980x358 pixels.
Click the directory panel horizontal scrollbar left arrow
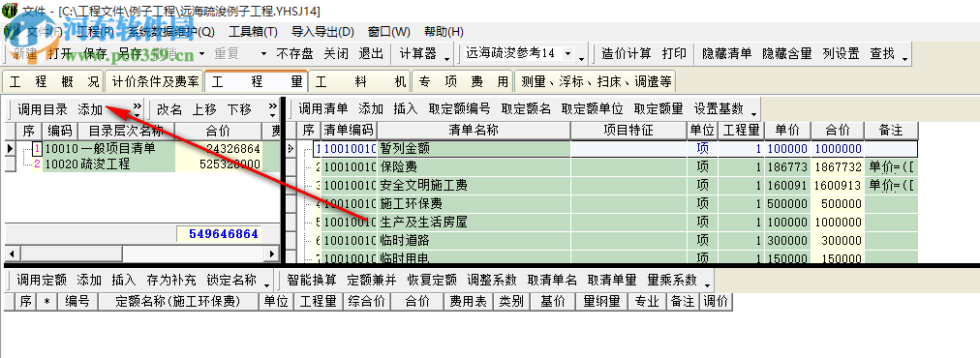tap(12, 254)
